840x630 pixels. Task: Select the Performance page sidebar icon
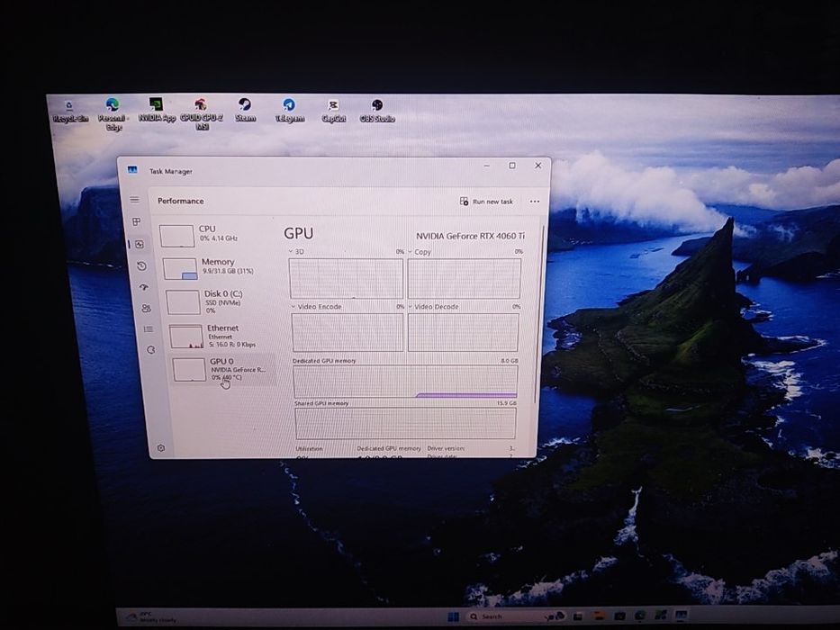point(140,244)
